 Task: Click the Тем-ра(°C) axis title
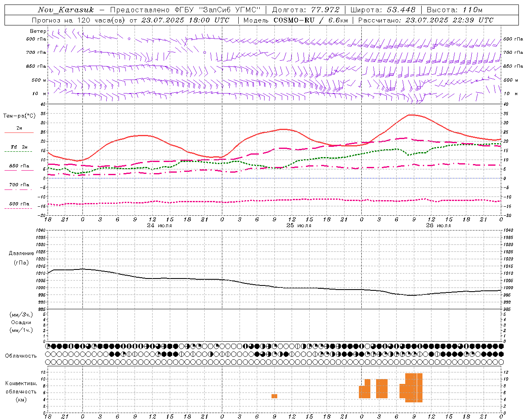pyautogui.click(x=19, y=116)
